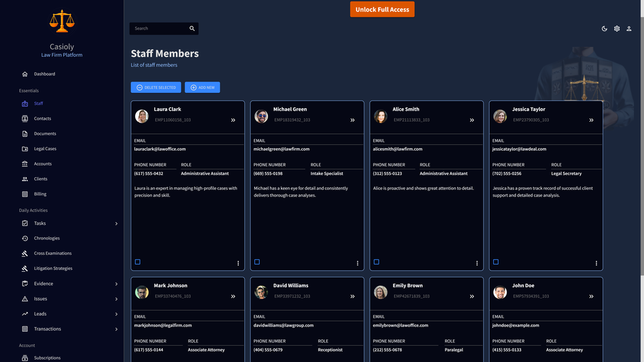Image resolution: width=644 pixels, height=362 pixels.
Task: Open Emily Brown's details arrow
Action: (472, 296)
